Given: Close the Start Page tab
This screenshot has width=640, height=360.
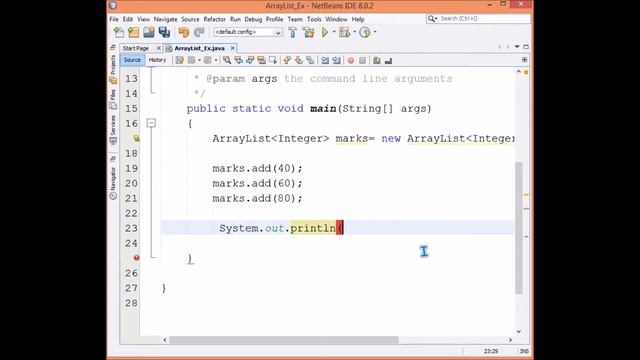Looking at the screenshot, I should coord(159,48).
